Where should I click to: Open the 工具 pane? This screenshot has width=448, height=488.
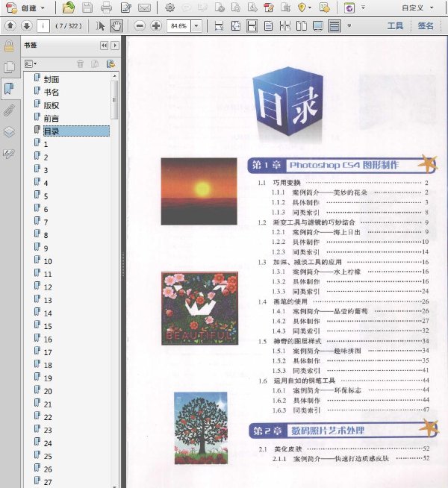(395, 26)
